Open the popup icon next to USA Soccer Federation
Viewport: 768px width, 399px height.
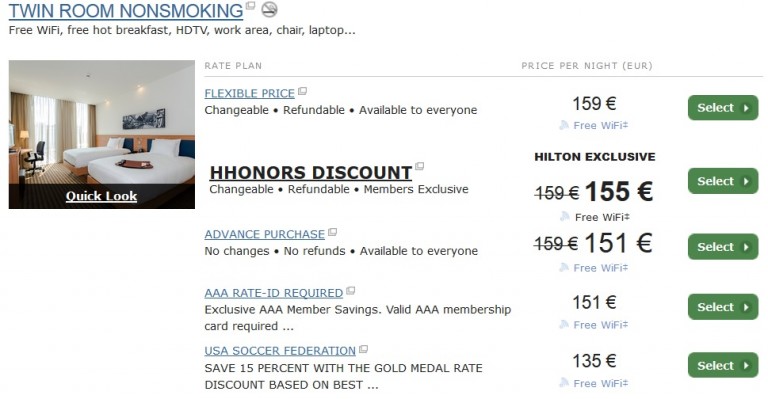tap(363, 349)
